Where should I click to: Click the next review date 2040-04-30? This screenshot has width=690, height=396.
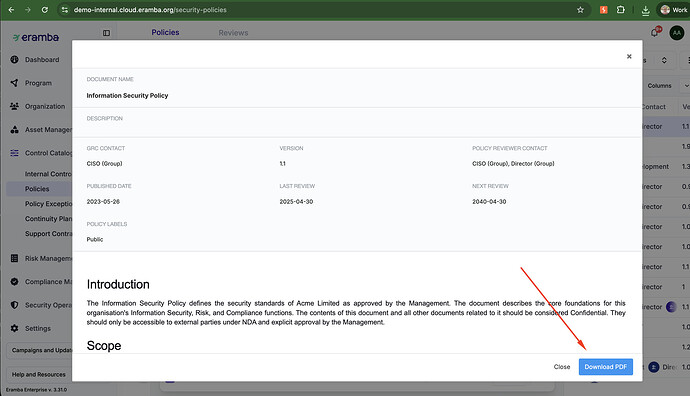(489, 202)
